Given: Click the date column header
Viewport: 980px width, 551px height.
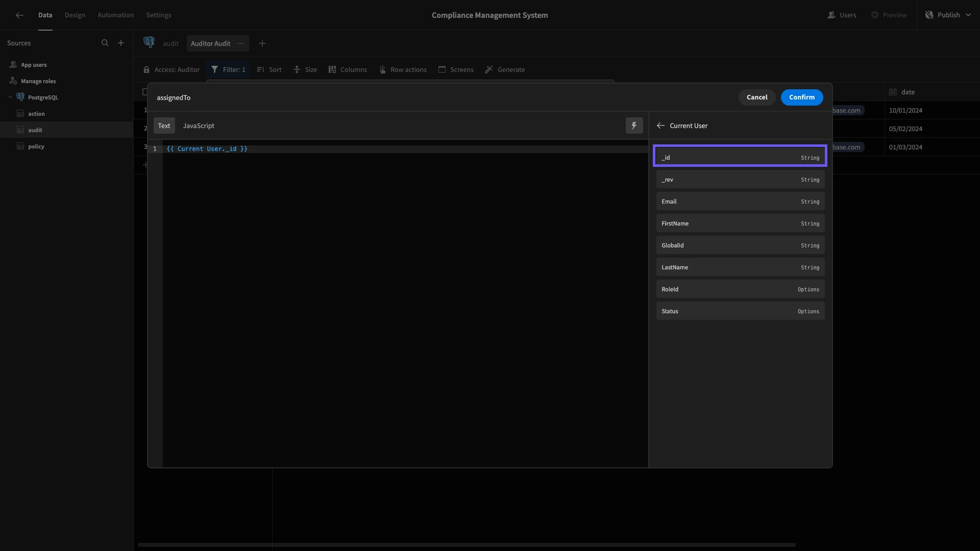Looking at the screenshot, I should click(x=932, y=92).
